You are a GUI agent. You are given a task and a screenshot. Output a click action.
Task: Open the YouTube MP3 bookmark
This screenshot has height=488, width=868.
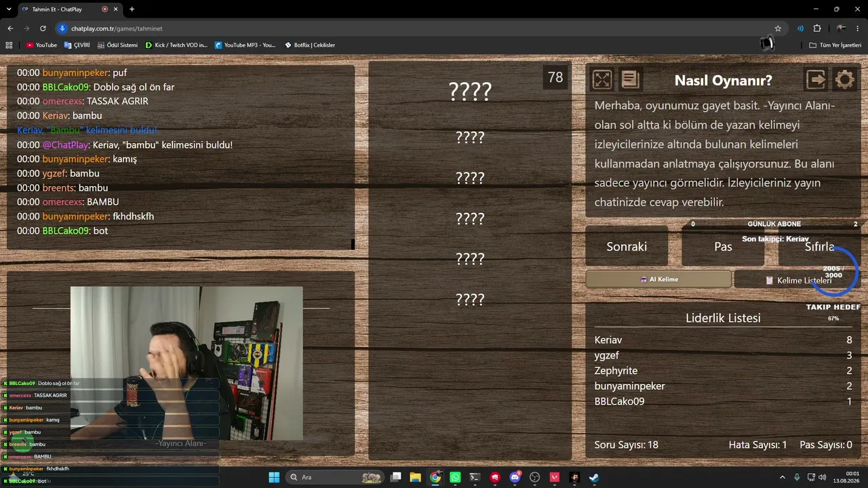coord(245,45)
